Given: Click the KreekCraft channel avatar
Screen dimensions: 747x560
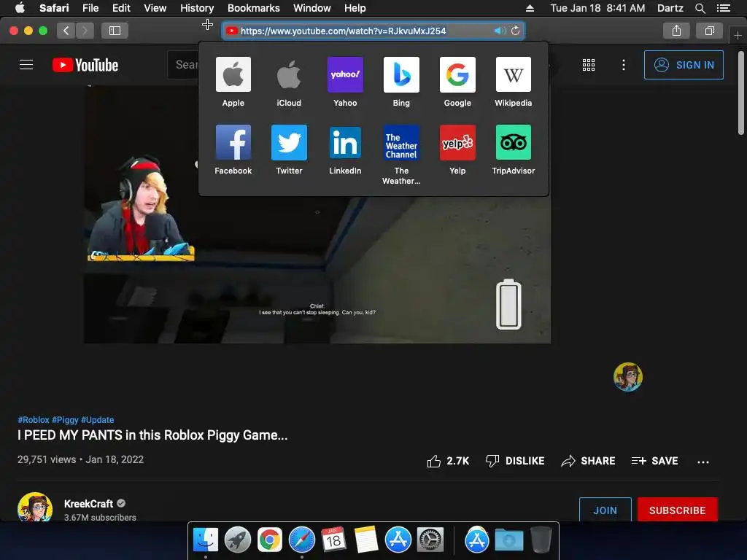Looking at the screenshot, I should [x=35, y=507].
